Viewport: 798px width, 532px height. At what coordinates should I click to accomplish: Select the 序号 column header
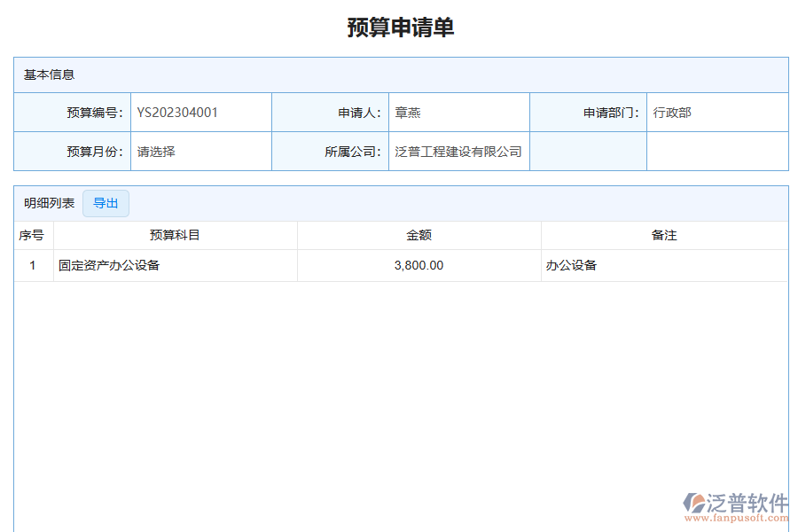pos(31,235)
